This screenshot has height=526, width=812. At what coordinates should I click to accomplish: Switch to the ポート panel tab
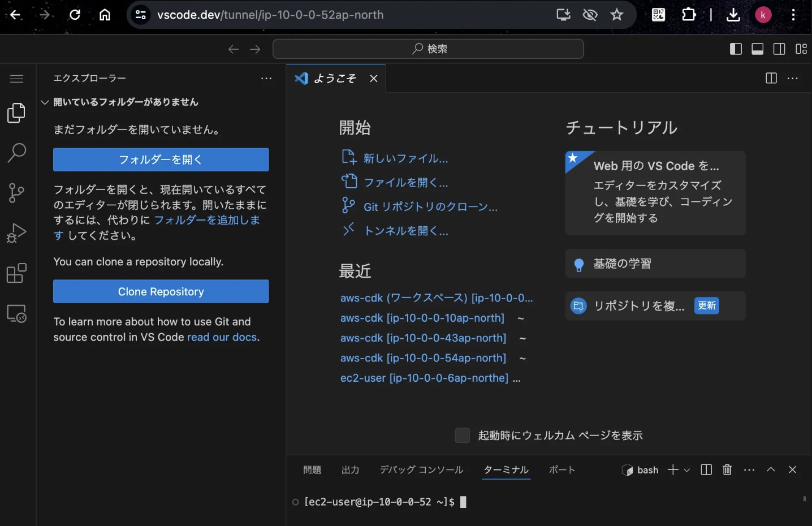coord(562,469)
